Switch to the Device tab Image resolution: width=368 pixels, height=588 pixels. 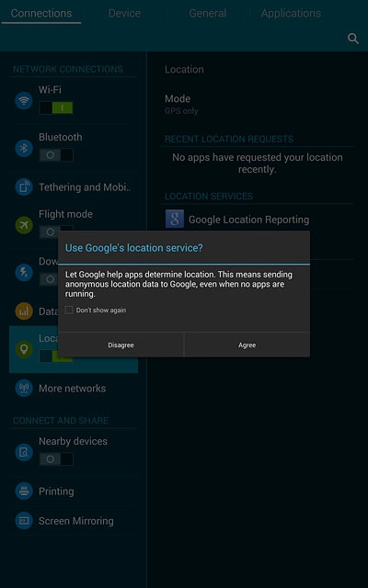(x=124, y=14)
